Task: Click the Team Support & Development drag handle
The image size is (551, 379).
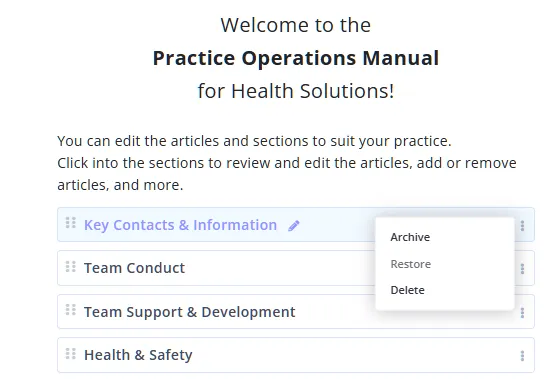Action: point(71,310)
